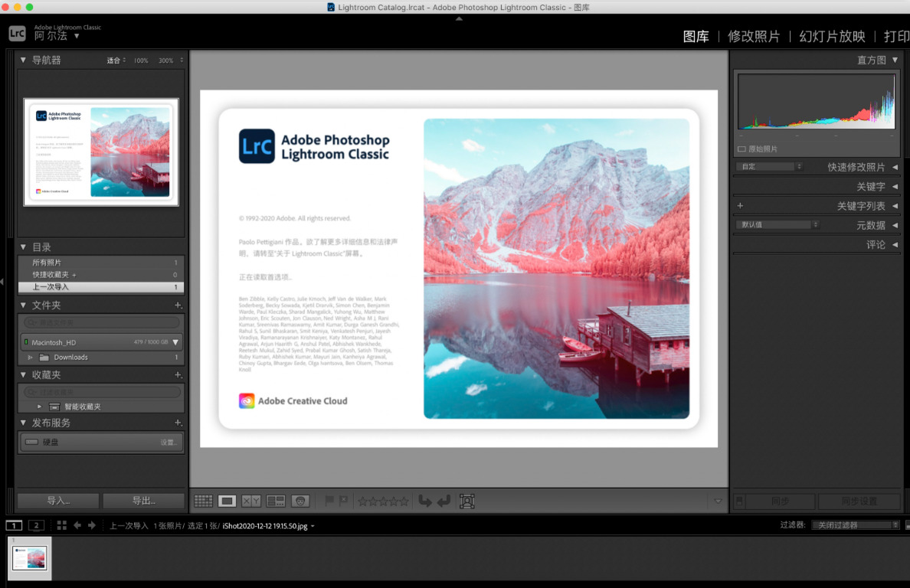The width and height of the screenshot is (910, 588).
Task: Set rating to one star
Action: 363,501
